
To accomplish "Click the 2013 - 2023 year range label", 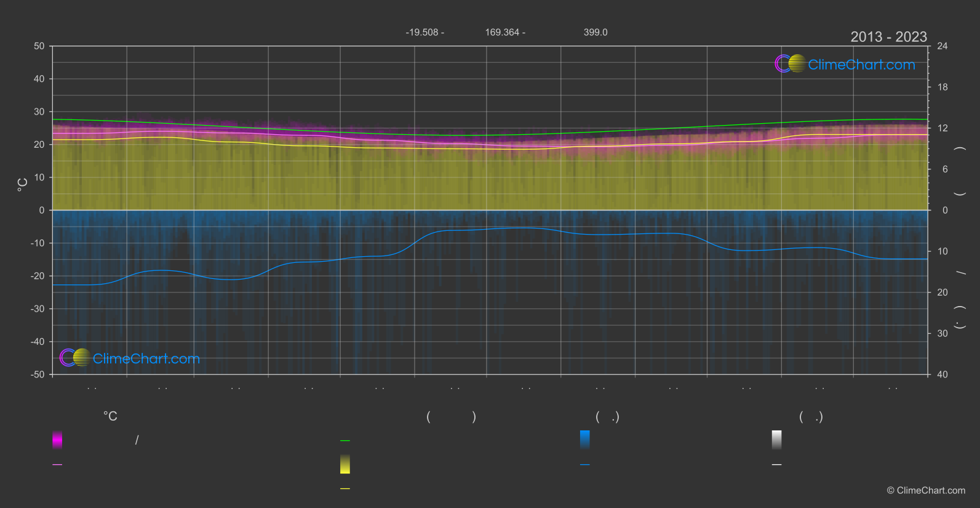I will click(888, 37).
